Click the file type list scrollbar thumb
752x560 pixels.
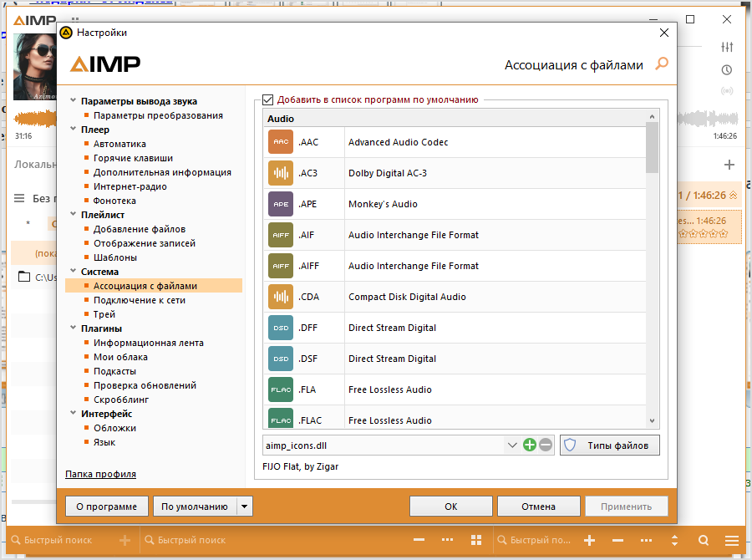coord(652,147)
